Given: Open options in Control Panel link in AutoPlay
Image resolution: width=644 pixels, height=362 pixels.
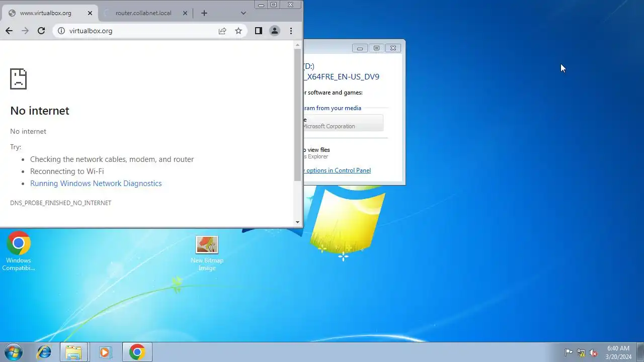Looking at the screenshot, I should [x=337, y=170].
